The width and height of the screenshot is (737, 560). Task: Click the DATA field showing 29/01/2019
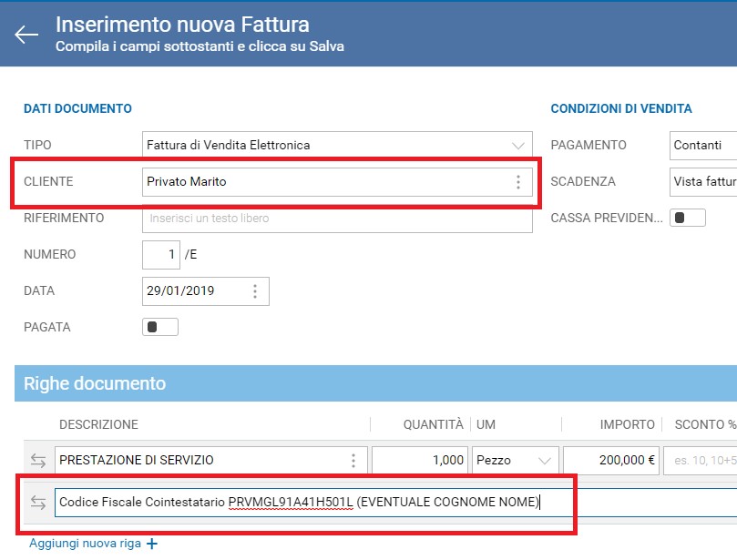pyautogui.click(x=205, y=291)
